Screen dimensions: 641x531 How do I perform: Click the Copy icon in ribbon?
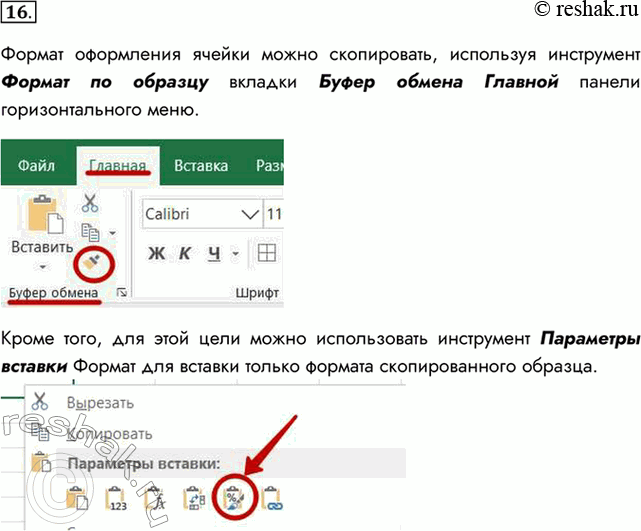90,233
